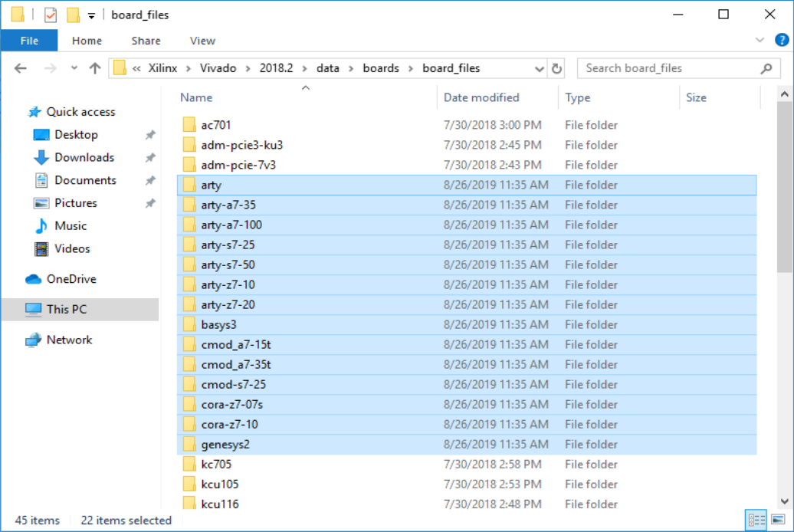Click the folder icon of arty-z7-20
The image size is (794, 532).
tap(189, 304)
